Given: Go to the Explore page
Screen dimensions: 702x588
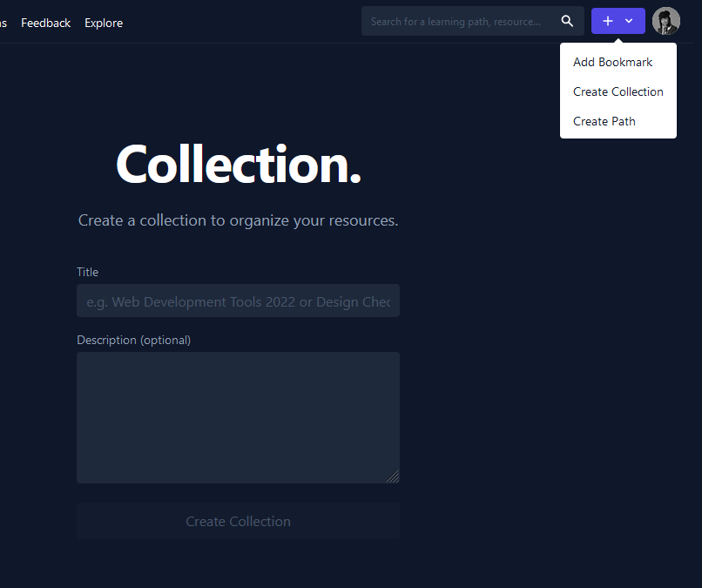Looking at the screenshot, I should pos(104,23).
